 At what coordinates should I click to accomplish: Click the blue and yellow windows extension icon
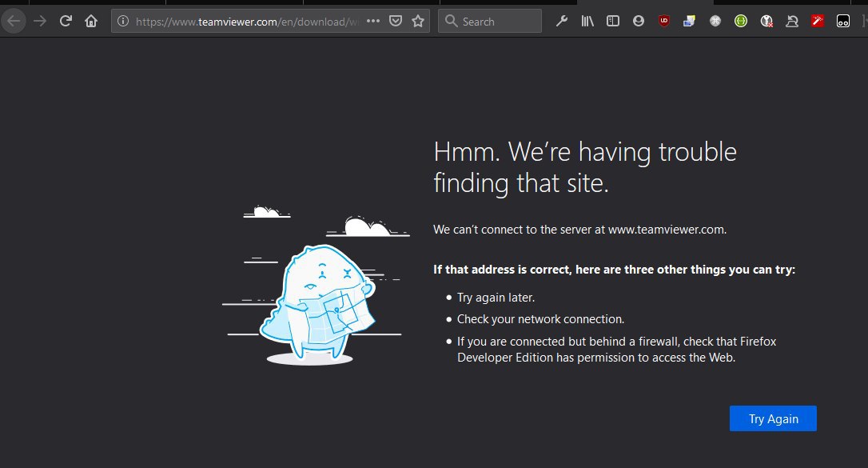click(689, 22)
